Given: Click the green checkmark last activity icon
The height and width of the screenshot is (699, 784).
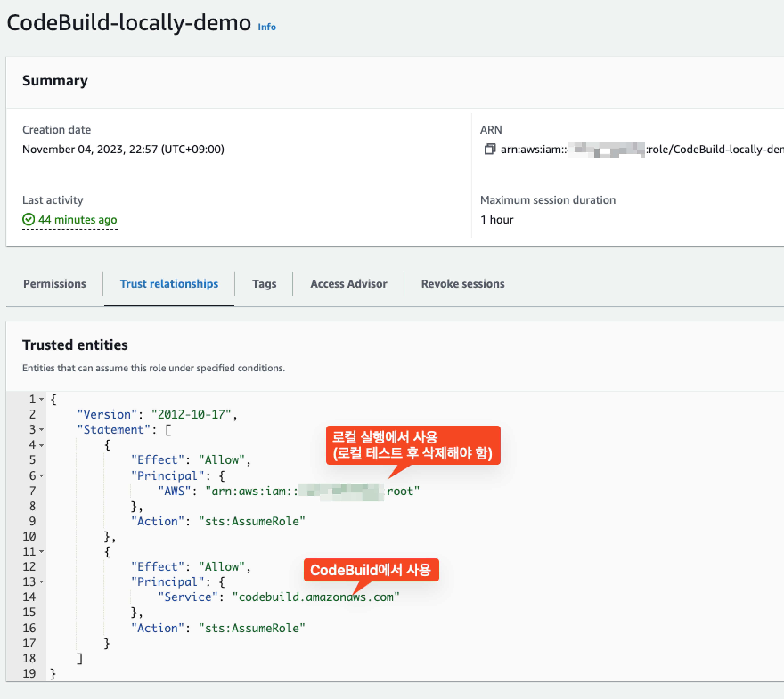Looking at the screenshot, I should pyautogui.click(x=29, y=219).
